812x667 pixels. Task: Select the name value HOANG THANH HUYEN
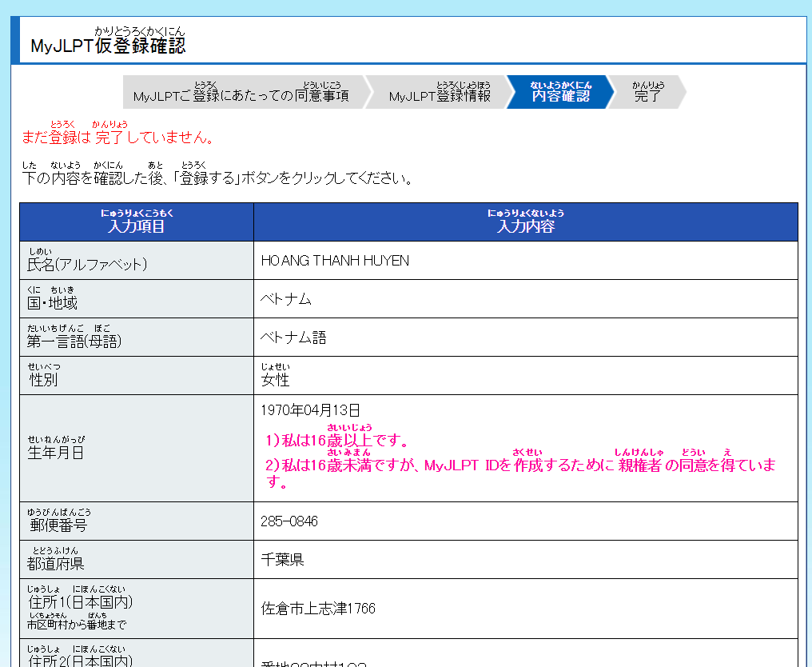click(x=335, y=261)
